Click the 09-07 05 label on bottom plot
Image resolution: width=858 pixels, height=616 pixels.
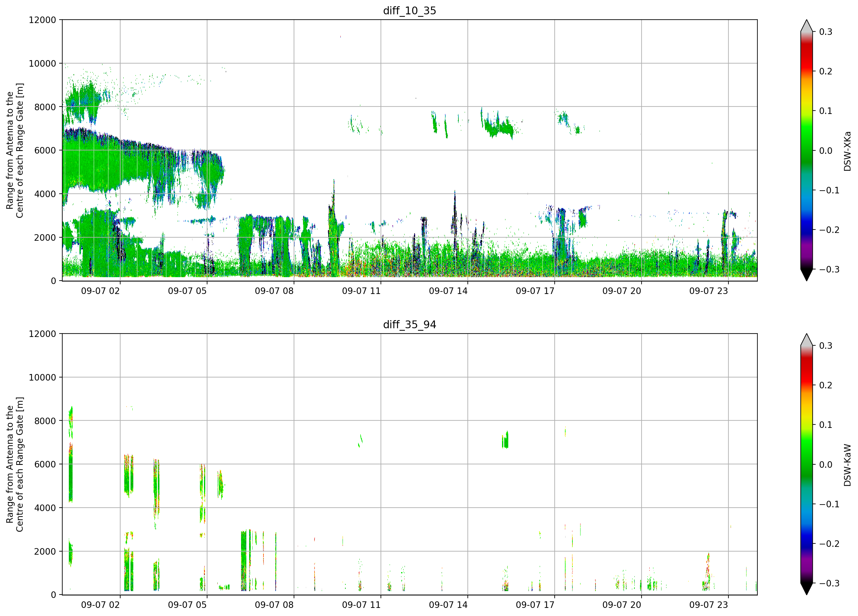[187, 605]
